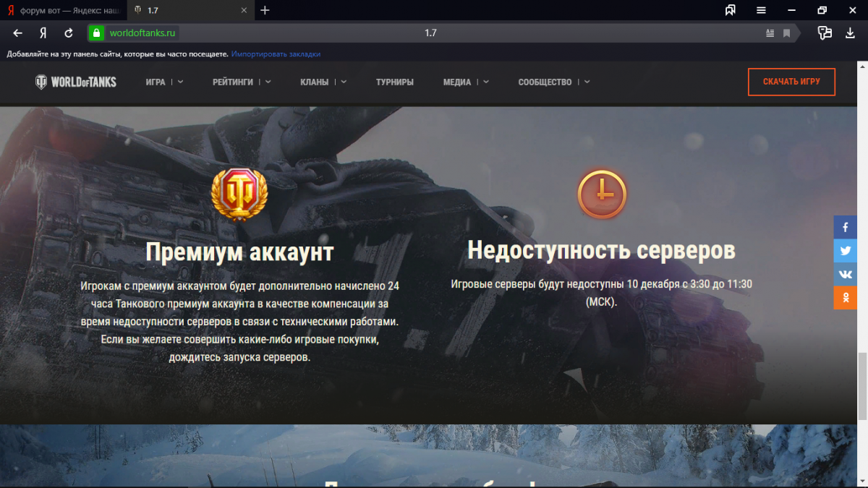Open the browser downloads icon

[x=851, y=33]
